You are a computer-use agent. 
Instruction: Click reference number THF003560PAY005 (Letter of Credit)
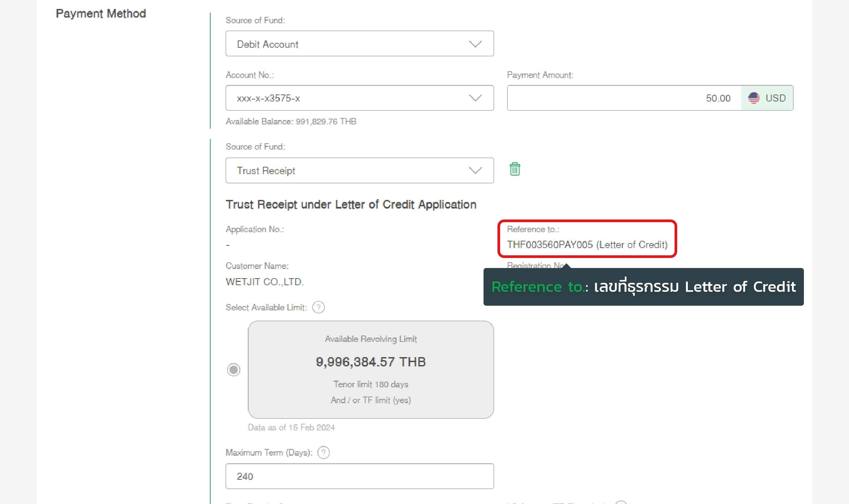(x=587, y=245)
